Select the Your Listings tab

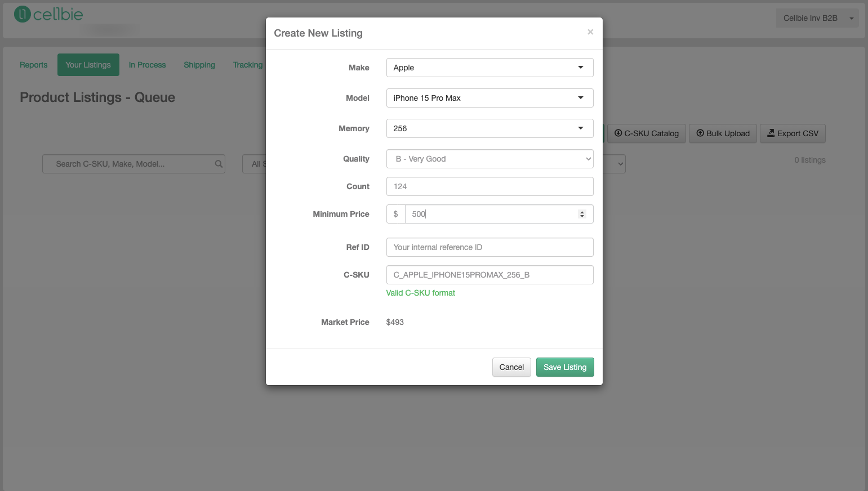pos(88,65)
